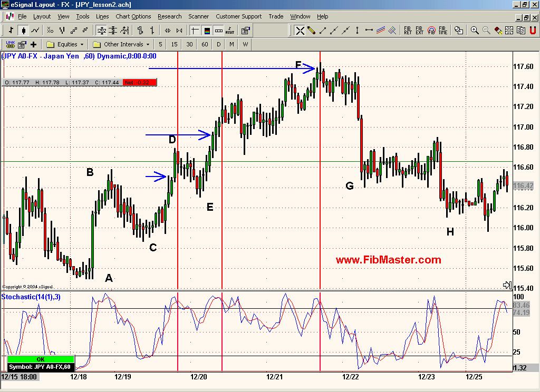Click the compress bar spacing arrows icon
Image resolution: width=540 pixels, height=392 pixels.
(x=179, y=31)
